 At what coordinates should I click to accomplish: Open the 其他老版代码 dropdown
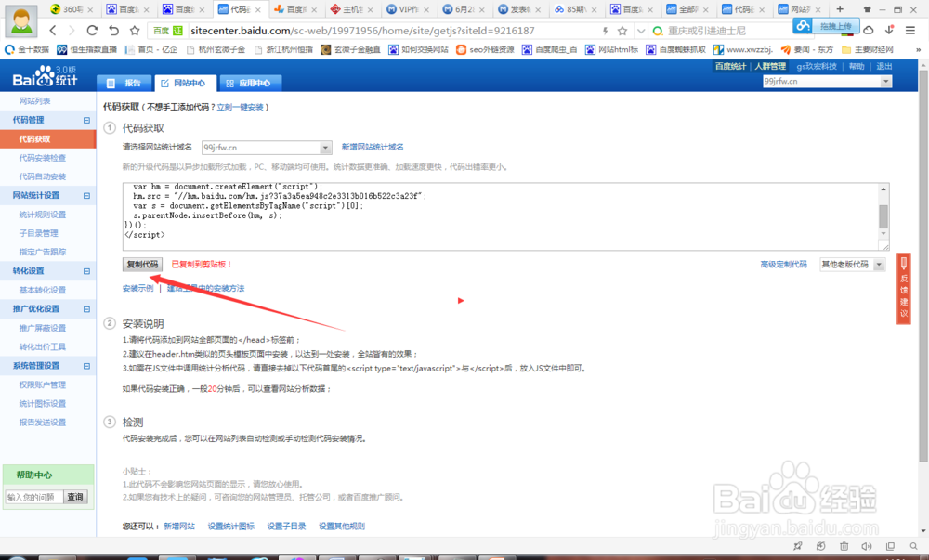[852, 265]
